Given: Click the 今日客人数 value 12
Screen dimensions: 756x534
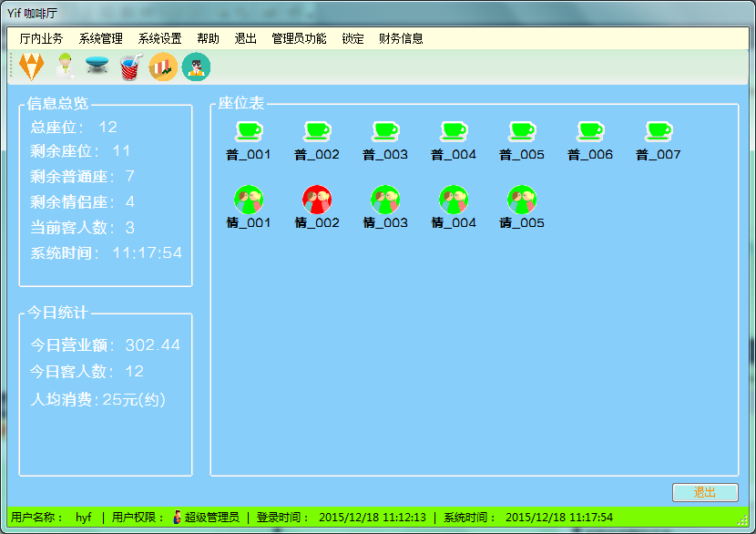Looking at the screenshot, I should (x=134, y=371).
